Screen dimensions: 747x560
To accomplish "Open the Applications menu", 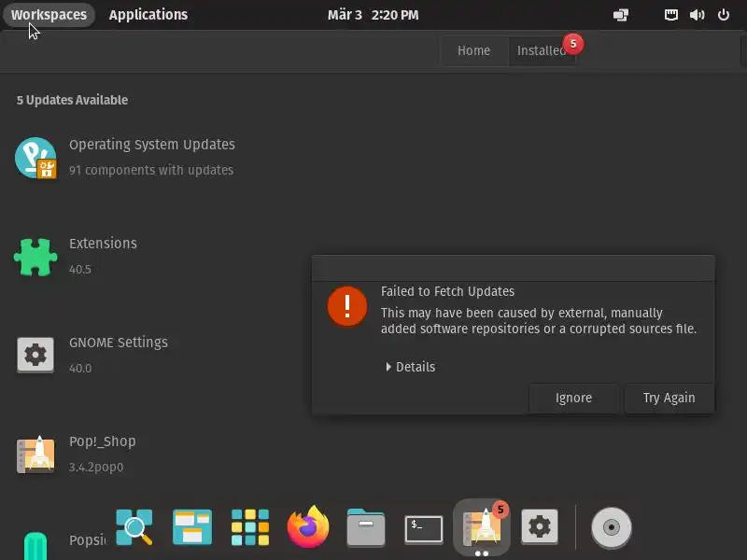I will 148,15.
